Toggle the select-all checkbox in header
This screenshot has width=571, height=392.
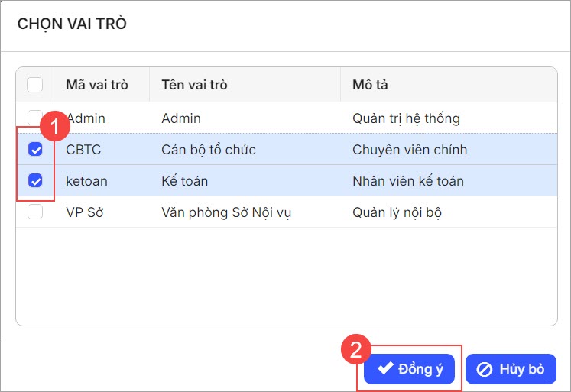[x=35, y=85]
